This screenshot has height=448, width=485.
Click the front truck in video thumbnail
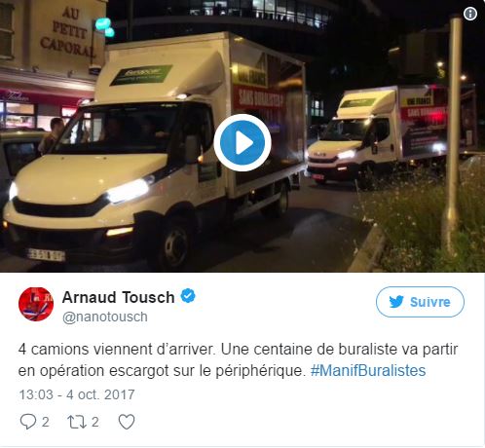tap(153, 153)
